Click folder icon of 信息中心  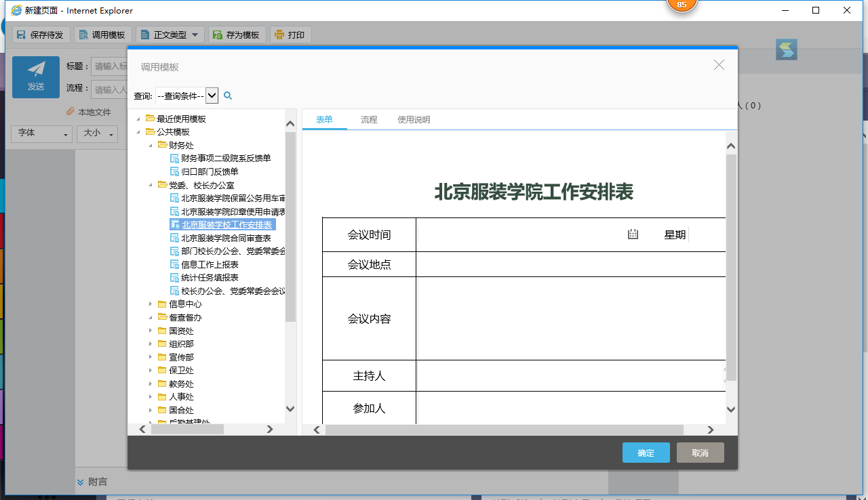(x=162, y=304)
